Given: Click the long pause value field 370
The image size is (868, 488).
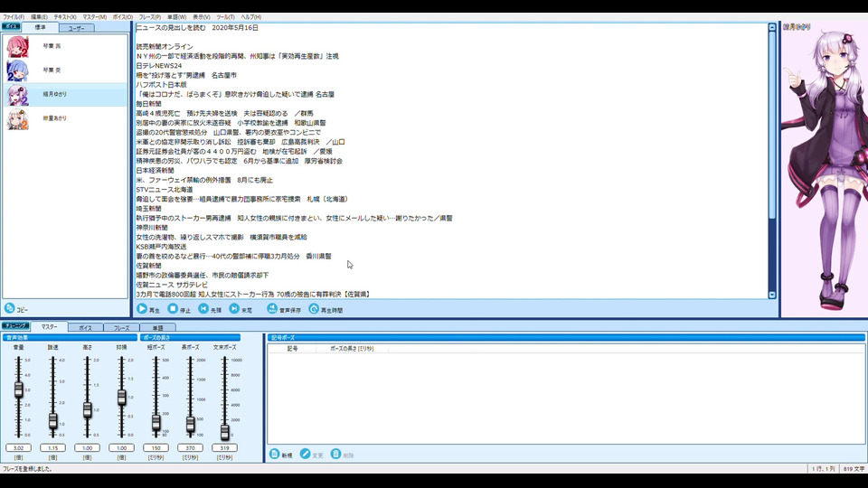Looking at the screenshot, I should (190, 447).
